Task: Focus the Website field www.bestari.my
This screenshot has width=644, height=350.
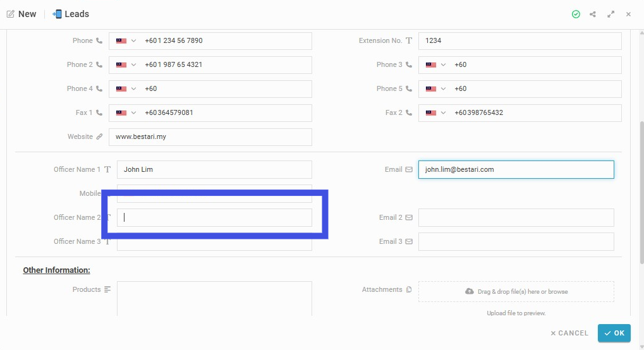Action: coord(210,137)
